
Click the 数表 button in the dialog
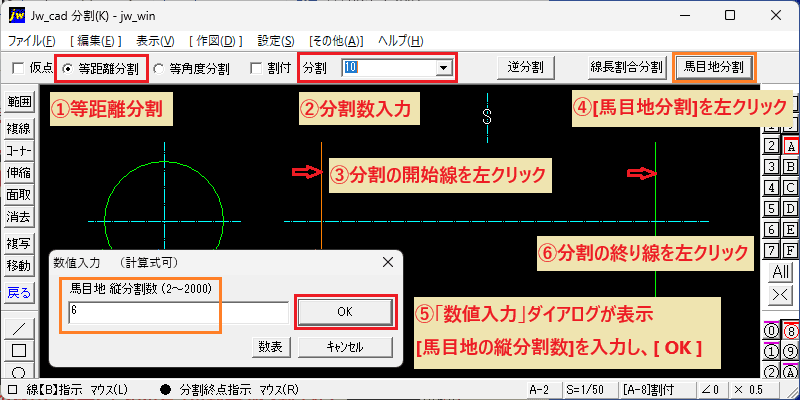(271, 347)
